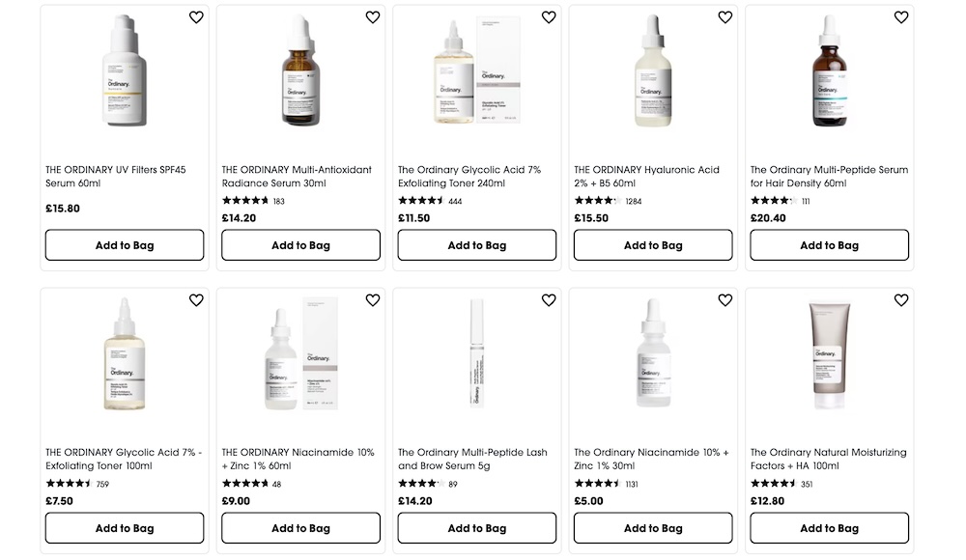Click the heart icon on Hyaluronic Acid 2% + B5

[724, 16]
